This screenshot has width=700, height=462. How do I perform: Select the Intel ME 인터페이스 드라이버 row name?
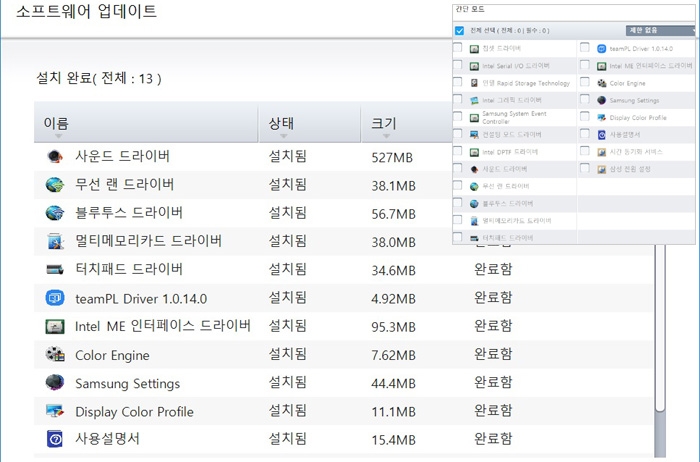point(163,326)
